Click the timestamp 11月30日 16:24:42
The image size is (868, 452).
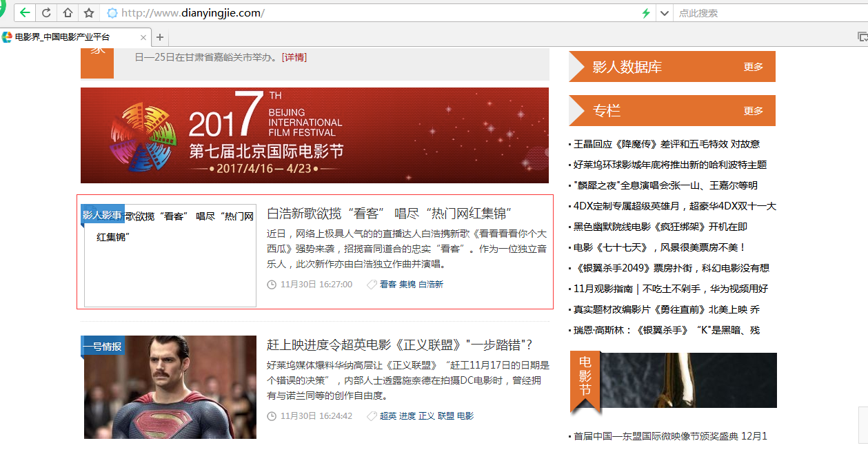(316, 415)
